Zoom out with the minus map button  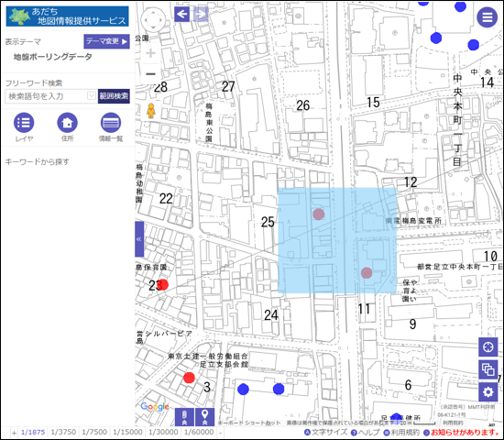click(x=150, y=74)
